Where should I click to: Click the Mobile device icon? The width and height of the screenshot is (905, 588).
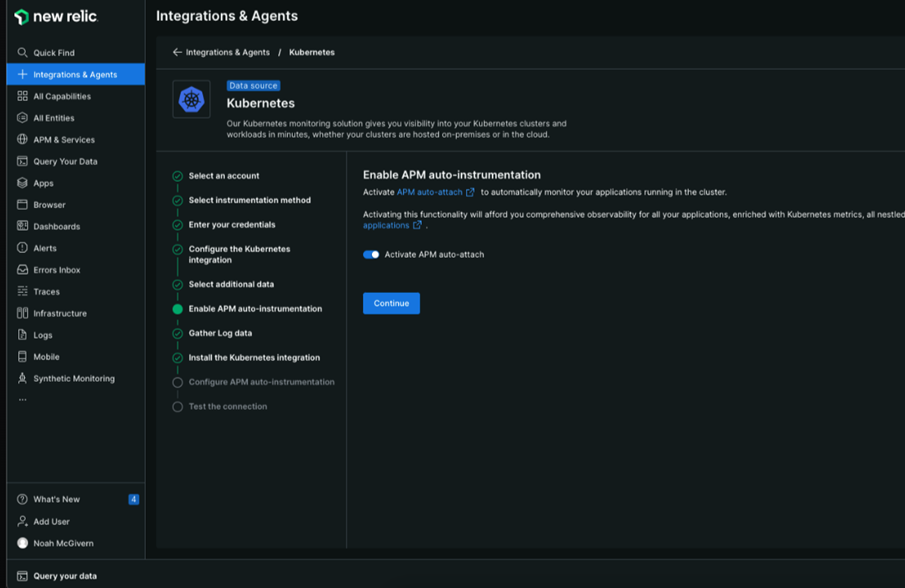pyautogui.click(x=23, y=357)
